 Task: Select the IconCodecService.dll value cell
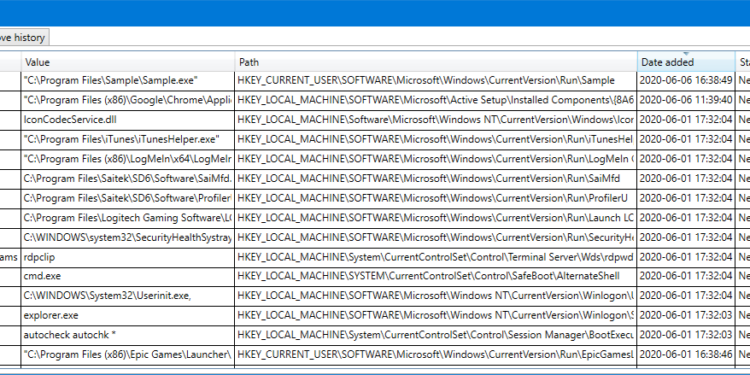(128, 120)
